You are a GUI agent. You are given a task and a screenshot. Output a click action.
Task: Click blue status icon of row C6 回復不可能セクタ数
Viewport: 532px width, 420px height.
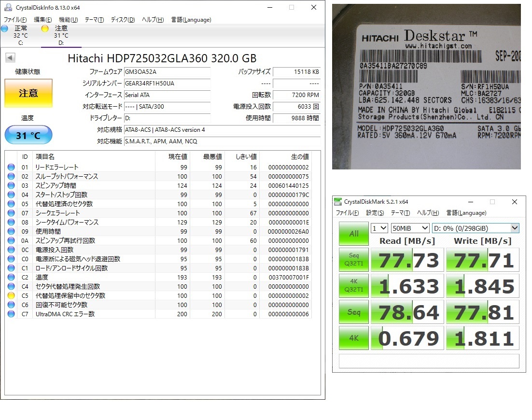(x=11, y=304)
